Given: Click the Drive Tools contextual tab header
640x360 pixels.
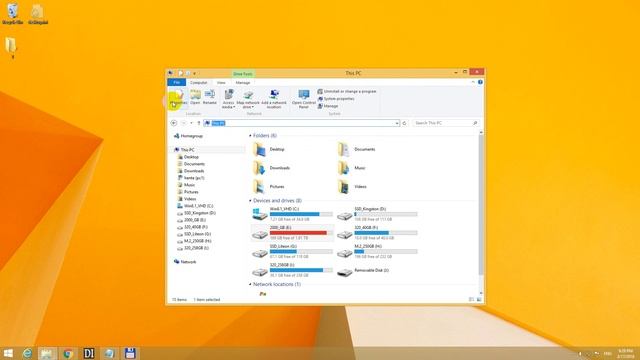Looking at the screenshot, I should pos(243,74).
